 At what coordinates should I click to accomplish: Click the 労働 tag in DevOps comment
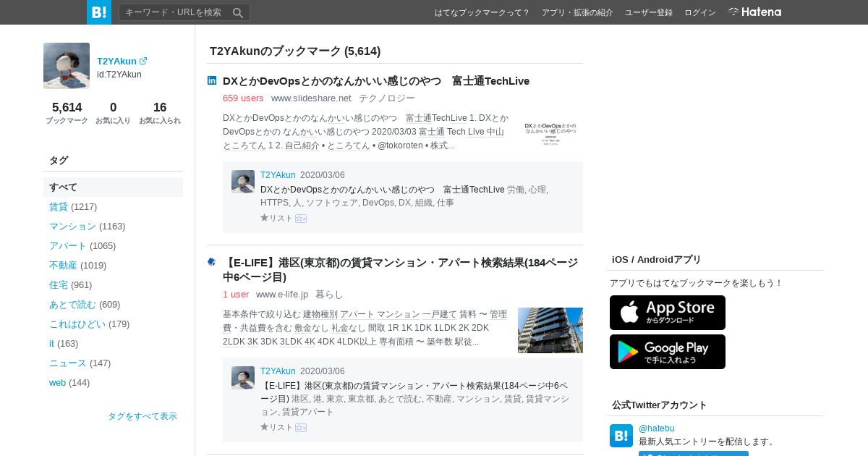(x=516, y=190)
